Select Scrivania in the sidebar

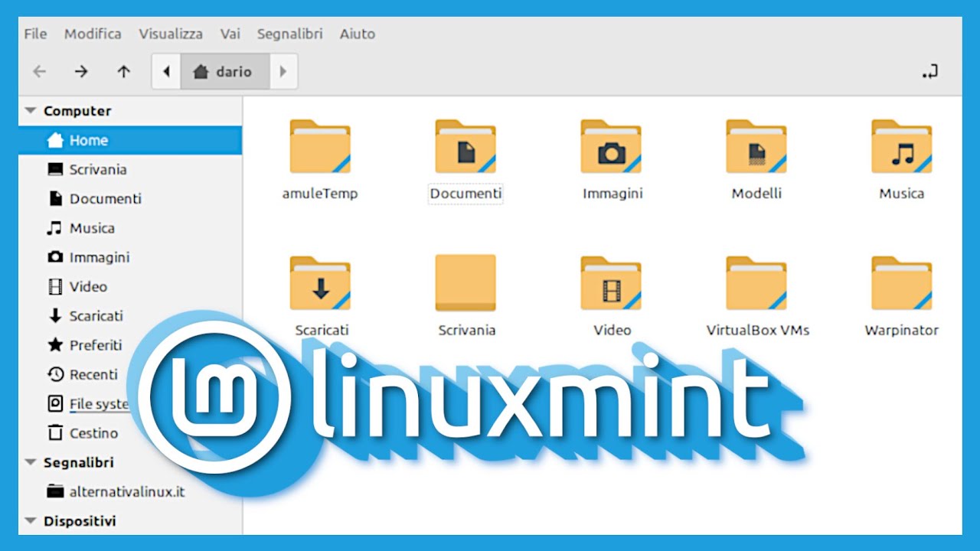pos(130,169)
